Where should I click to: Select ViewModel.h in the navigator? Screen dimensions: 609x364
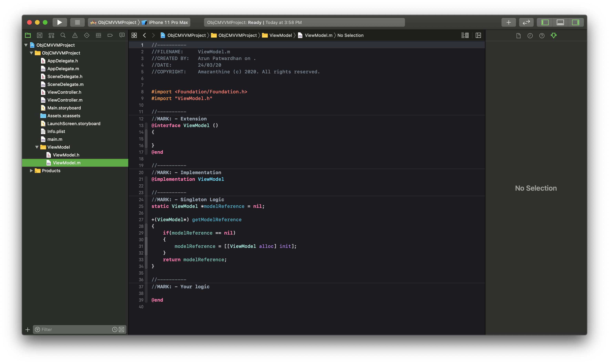click(66, 155)
